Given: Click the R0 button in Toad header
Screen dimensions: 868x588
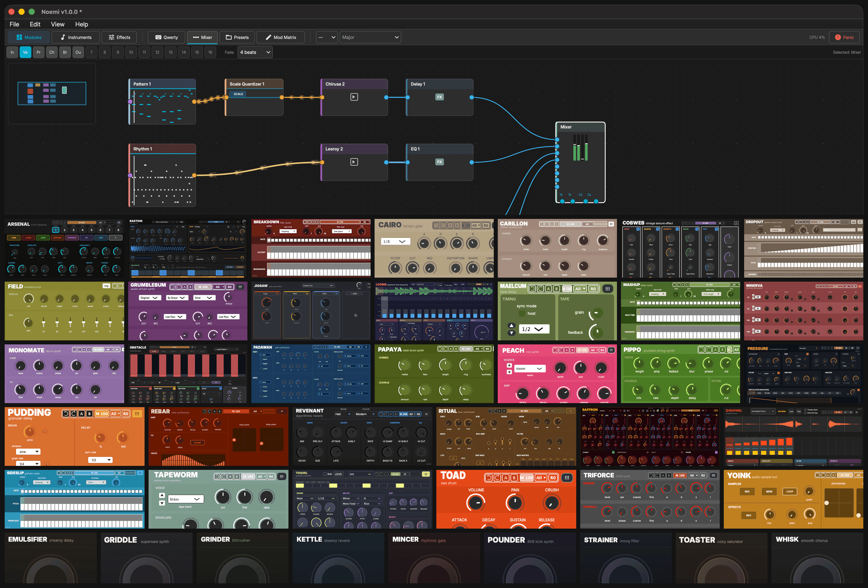Looking at the screenshot, I should [x=553, y=478].
